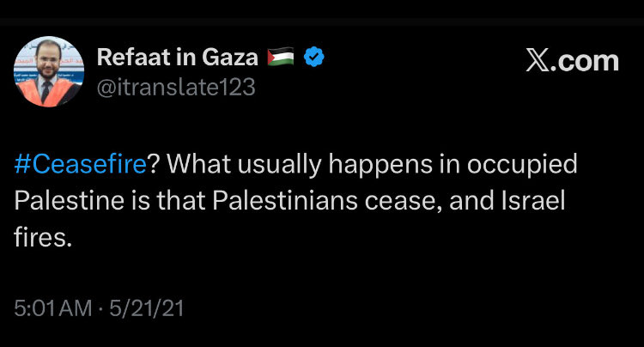Click the Palestinian flag emoji
The width and height of the screenshot is (644, 347).
[x=279, y=58]
